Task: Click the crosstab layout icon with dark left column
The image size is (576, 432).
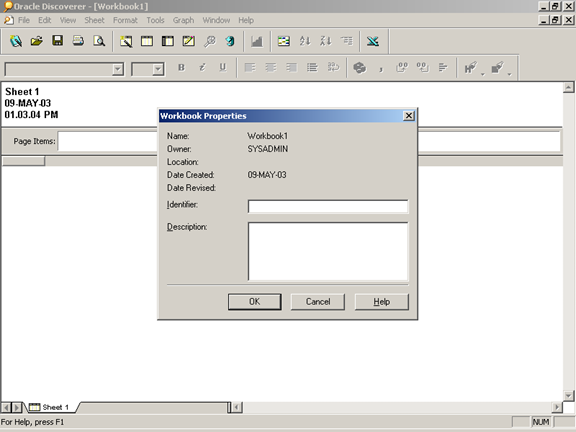Action: point(168,41)
